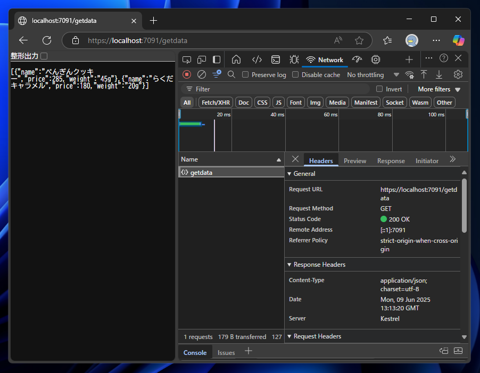Image resolution: width=480 pixels, height=373 pixels.
Task: Open DevTools help question mark
Action: [x=444, y=58]
